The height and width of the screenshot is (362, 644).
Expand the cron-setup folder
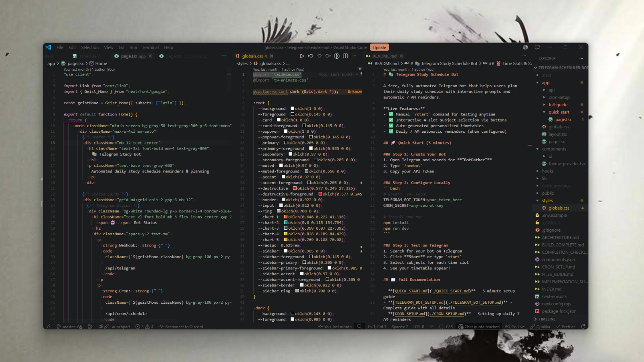coord(544,97)
